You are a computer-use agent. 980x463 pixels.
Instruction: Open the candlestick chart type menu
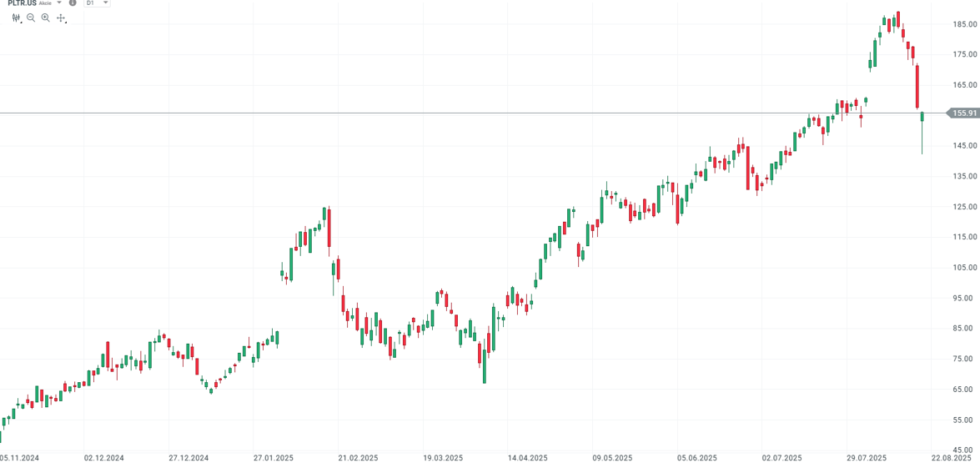point(16,18)
